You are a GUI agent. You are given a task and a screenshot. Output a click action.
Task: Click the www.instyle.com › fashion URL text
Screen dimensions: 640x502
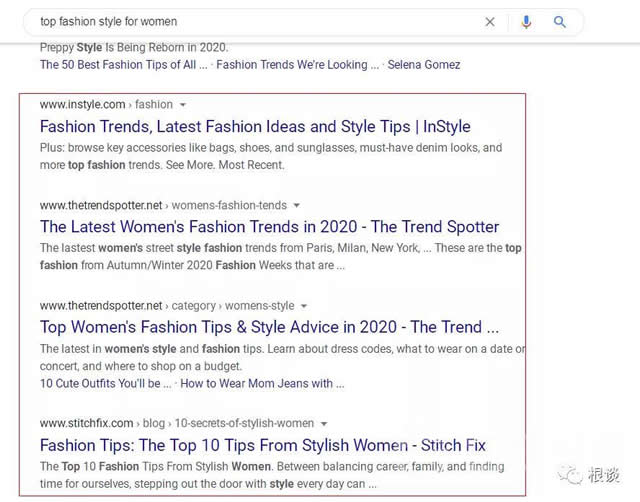click(x=106, y=104)
